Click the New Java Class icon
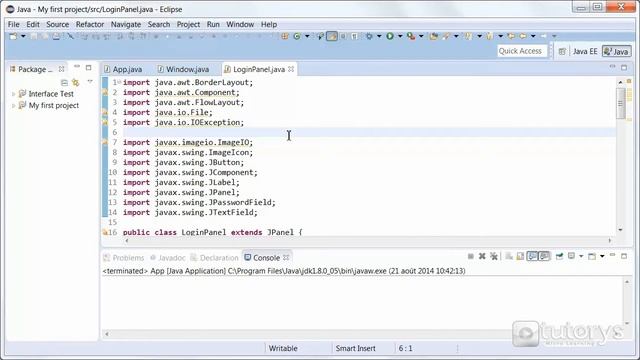This screenshot has height=360, width=640. 297,36
